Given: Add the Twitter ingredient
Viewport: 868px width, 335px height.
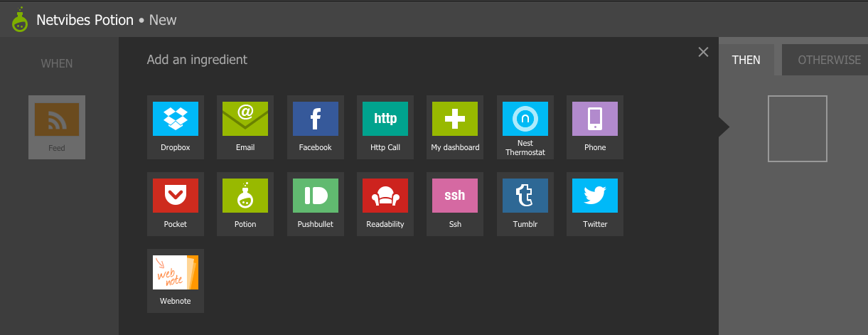Looking at the screenshot, I should pos(595,204).
